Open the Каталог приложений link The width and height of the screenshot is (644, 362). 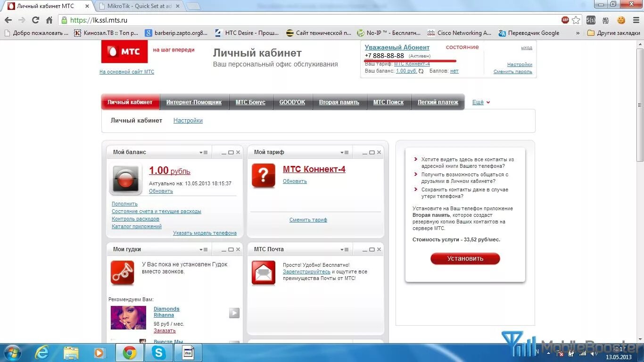pyautogui.click(x=137, y=226)
